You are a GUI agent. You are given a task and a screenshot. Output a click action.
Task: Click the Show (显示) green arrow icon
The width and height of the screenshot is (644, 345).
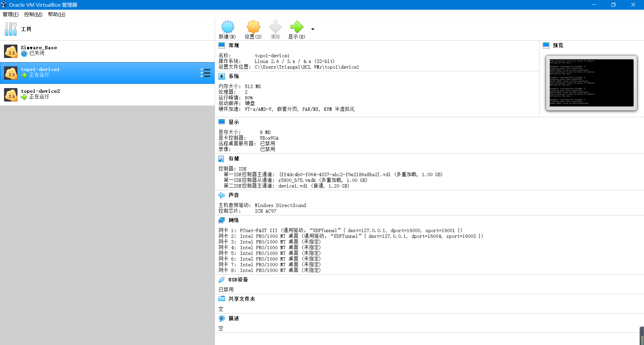tap(297, 27)
